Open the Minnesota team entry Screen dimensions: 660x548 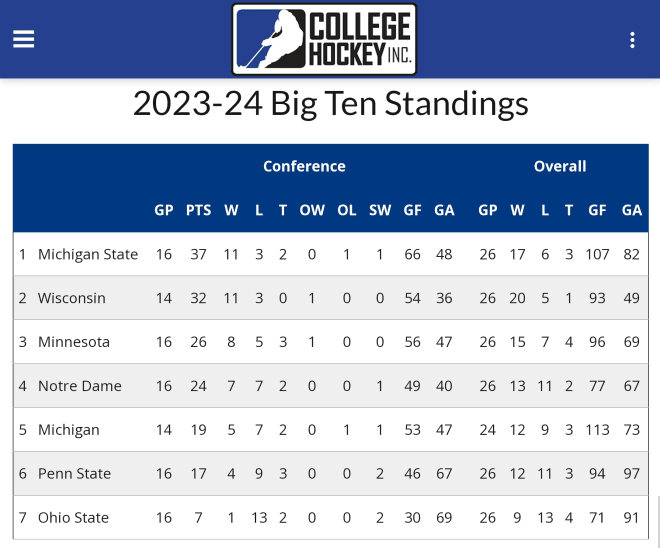(x=74, y=342)
